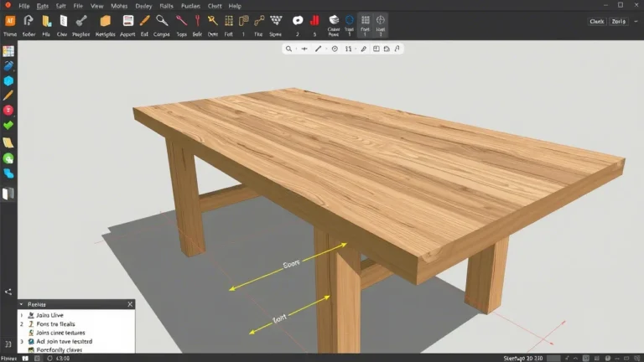
Task: Click the zoom magnifier in floating toolbar
Action: tap(288, 49)
